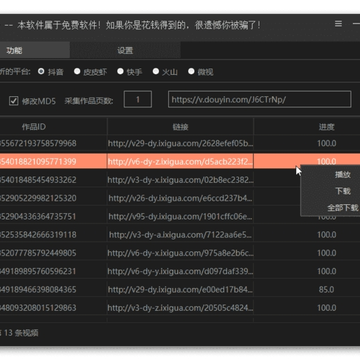This screenshot has height=360, width=360.
Task: Click the 85.0 progress value
Action: pos(326,290)
